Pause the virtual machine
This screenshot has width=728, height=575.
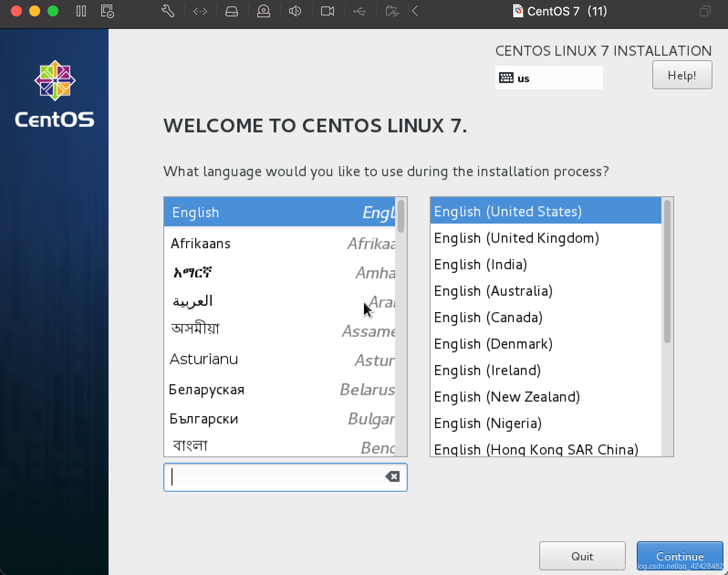click(81, 11)
